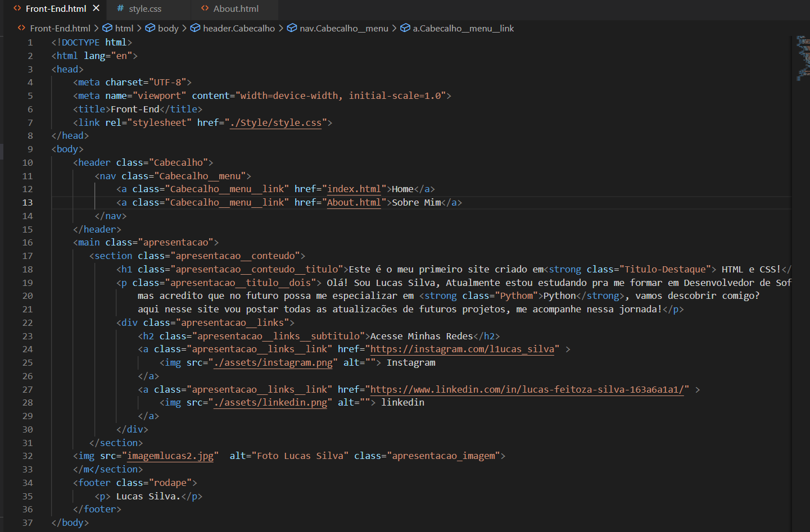Click the 'Pythom' class value on line 20

pos(517,296)
